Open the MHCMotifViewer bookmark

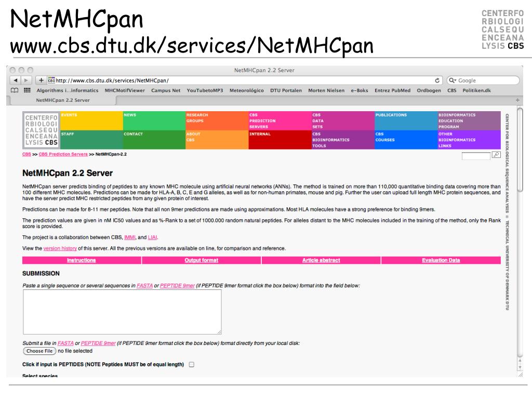[125, 90]
